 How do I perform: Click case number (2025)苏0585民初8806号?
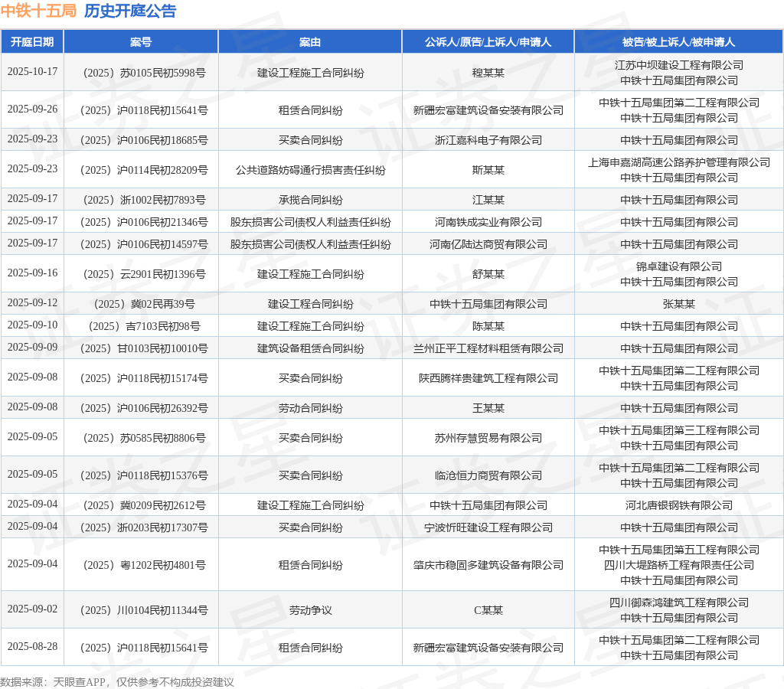pyautogui.click(x=144, y=439)
